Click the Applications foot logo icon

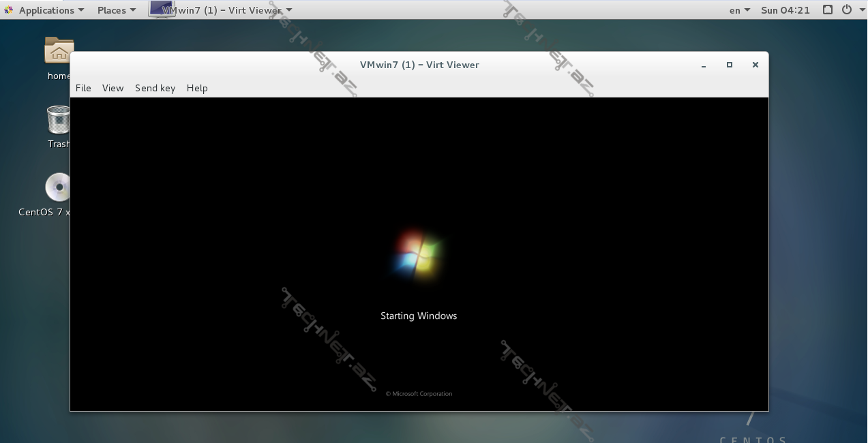8,10
